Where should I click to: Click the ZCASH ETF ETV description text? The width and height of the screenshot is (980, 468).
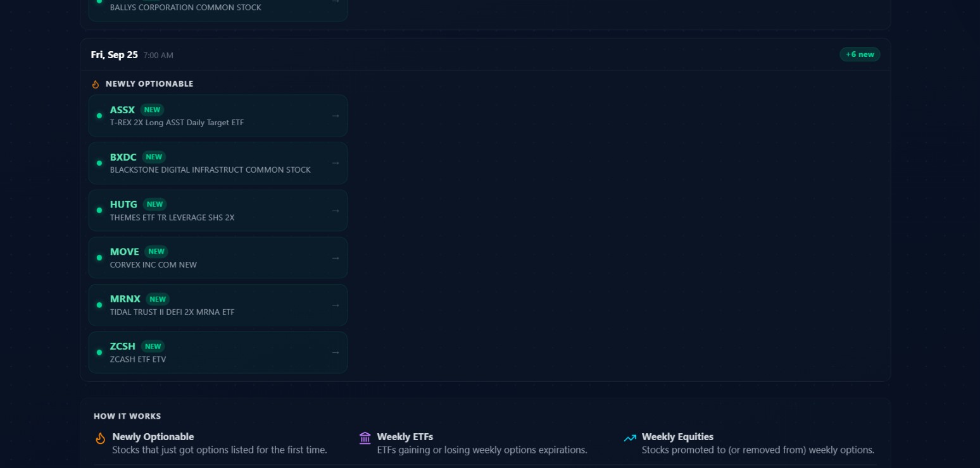coord(138,360)
